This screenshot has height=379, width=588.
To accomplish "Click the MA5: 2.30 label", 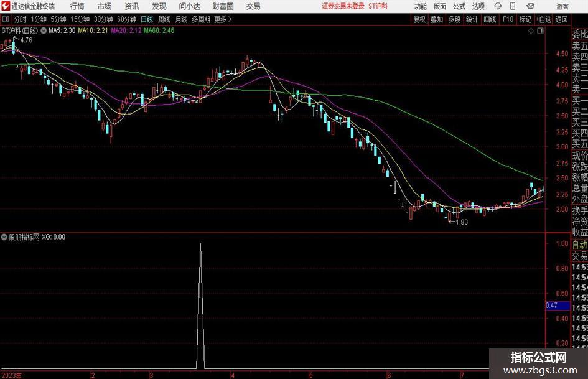I will pos(62,30).
